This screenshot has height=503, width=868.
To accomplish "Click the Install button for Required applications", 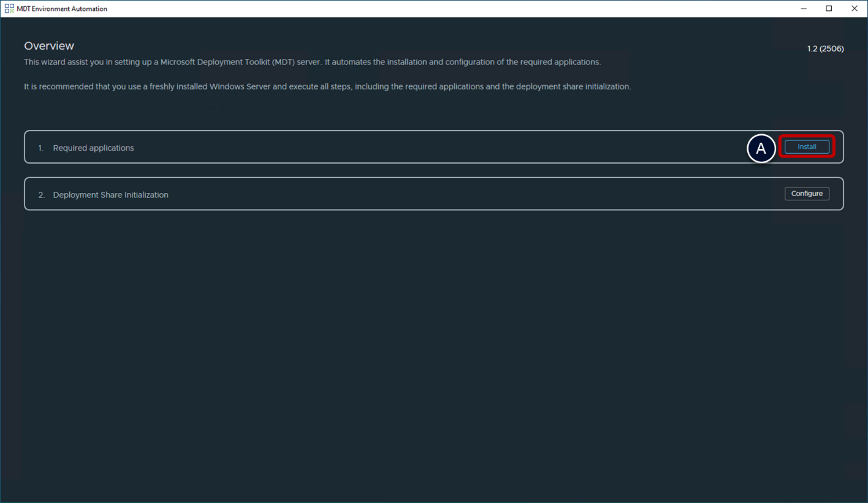I will click(x=807, y=147).
